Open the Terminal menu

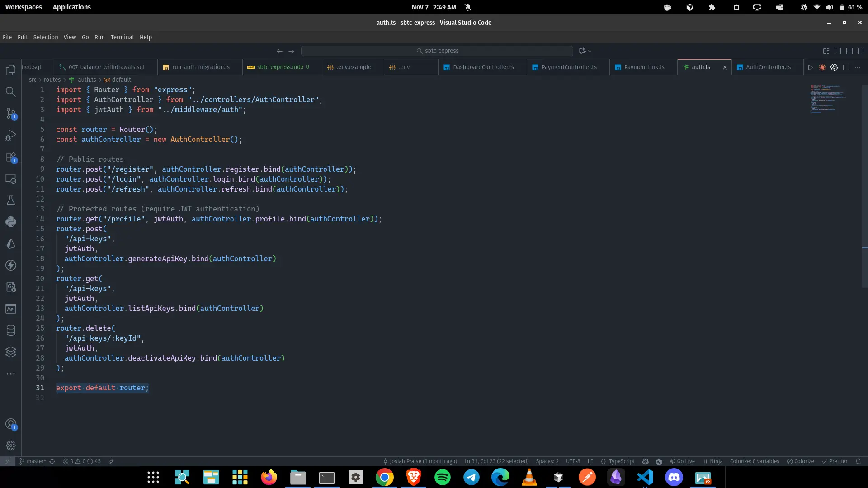[x=122, y=37]
